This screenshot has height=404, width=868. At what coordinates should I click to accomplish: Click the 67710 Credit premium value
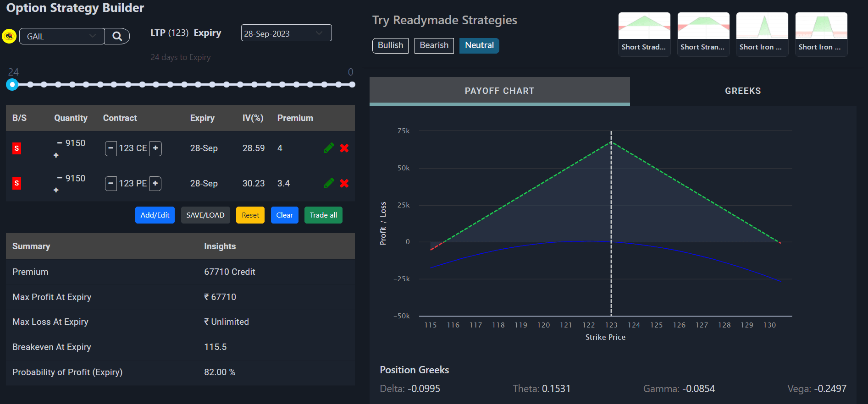(230, 272)
